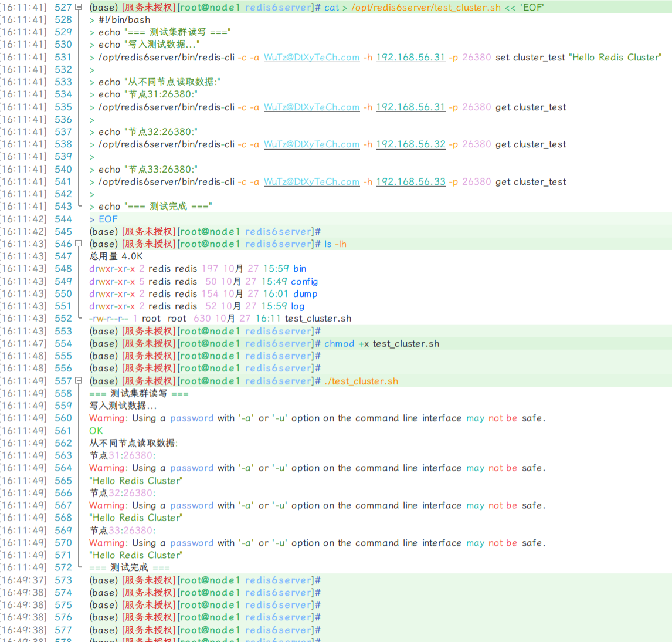
Task: Click the 630 file size in the listing
Action: click(x=202, y=319)
